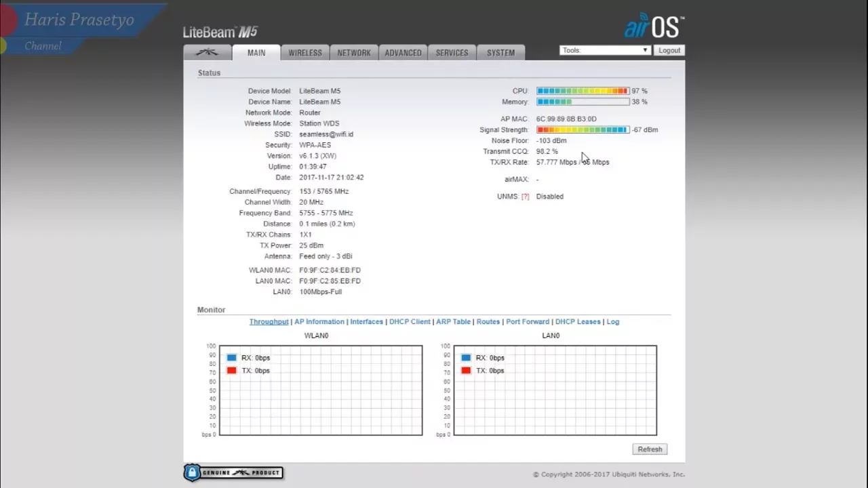
Task: Click the Wireless Mode value Station WDS
Action: point(319,123)
